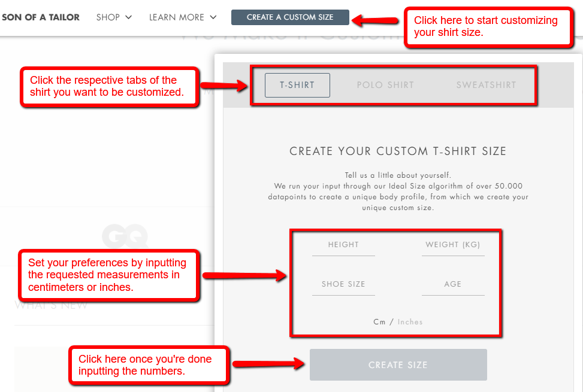Submit with the CREATE SIZE button

[x=398, y=365]
